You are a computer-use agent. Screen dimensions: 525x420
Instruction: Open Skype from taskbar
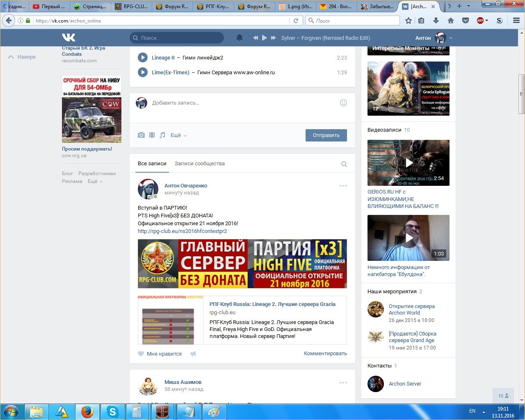pyautogui.click(x=112, y=412)
